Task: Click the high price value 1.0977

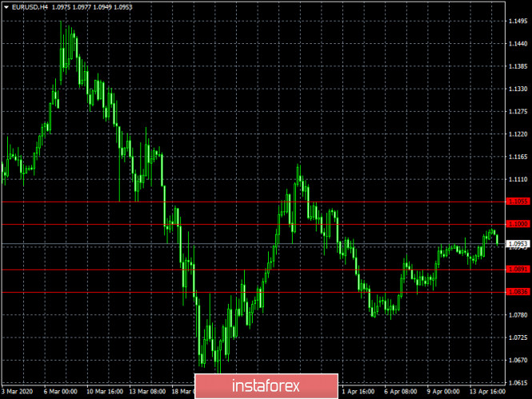Action: (82, 7)
